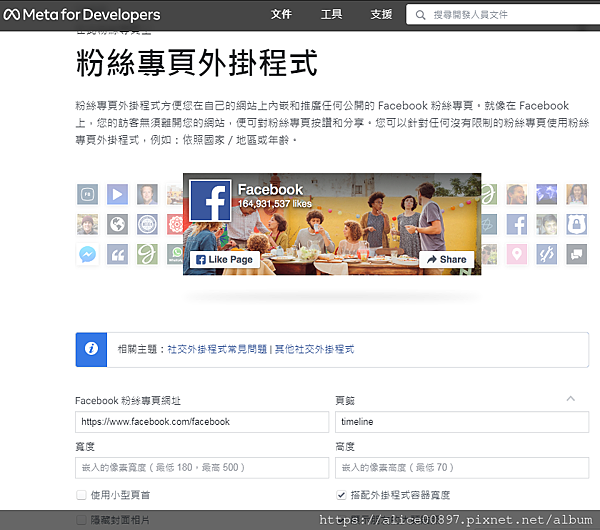Click the 高度 pixel height field

[x=462, y=468]
